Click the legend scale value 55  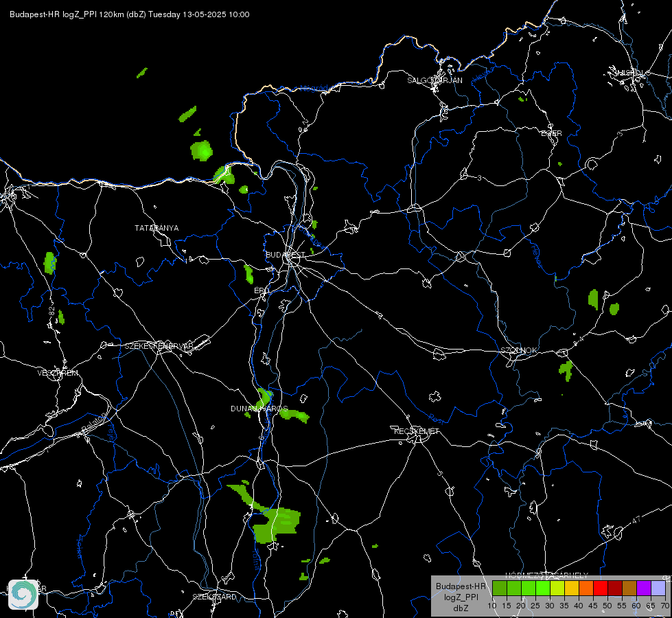coord(622,606)
